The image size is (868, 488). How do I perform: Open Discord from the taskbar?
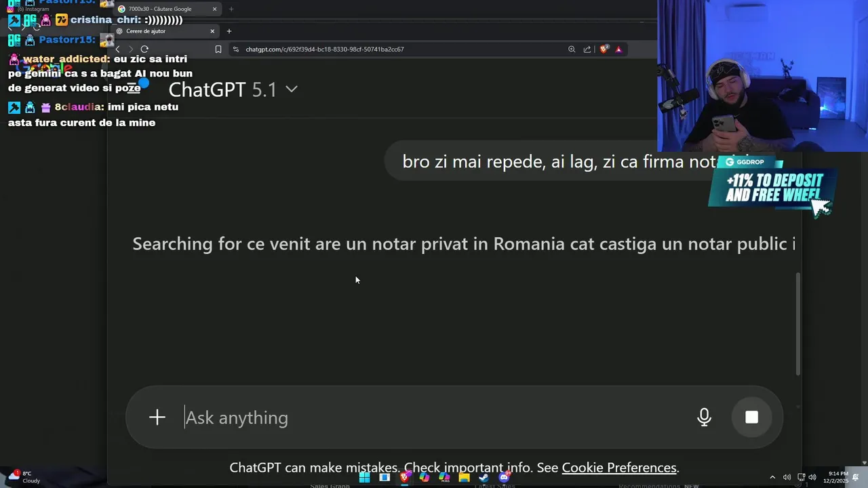tap(504, 477)
